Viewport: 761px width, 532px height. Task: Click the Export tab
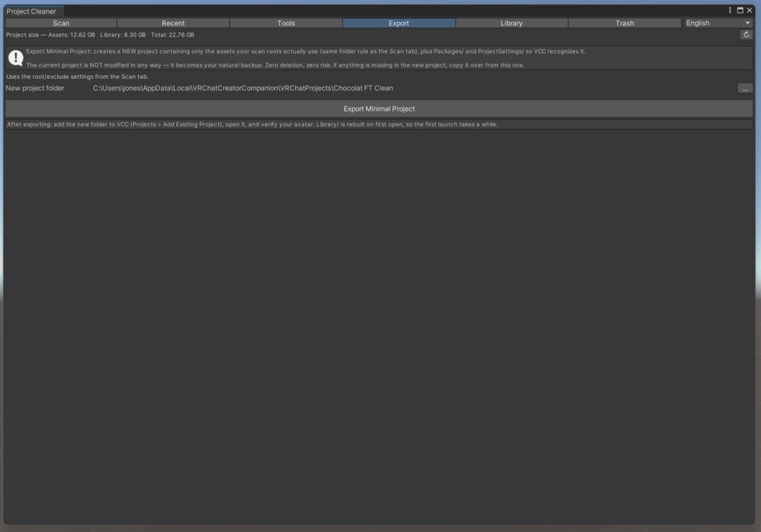398,23
